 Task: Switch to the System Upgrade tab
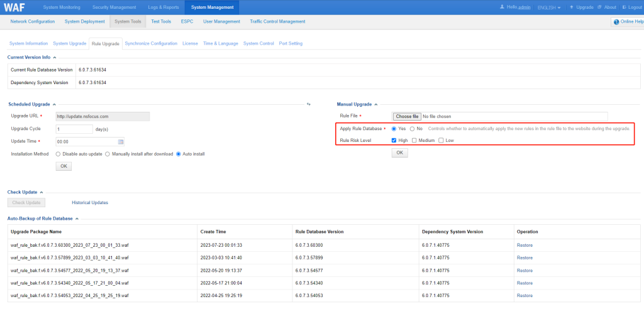pyautogui.click(x=70, y=43)
